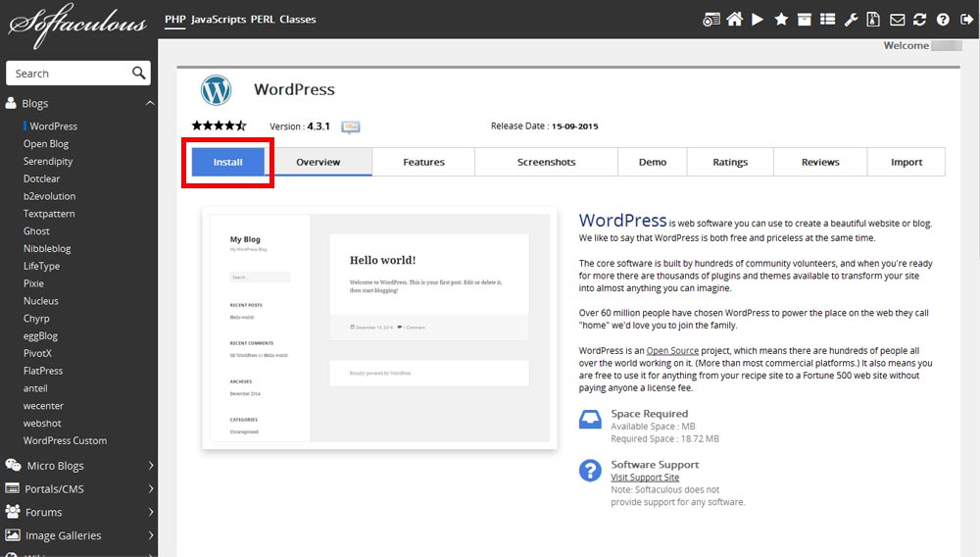Go to Softaculous home icon

pyautogui.click(x=734, y=20)
